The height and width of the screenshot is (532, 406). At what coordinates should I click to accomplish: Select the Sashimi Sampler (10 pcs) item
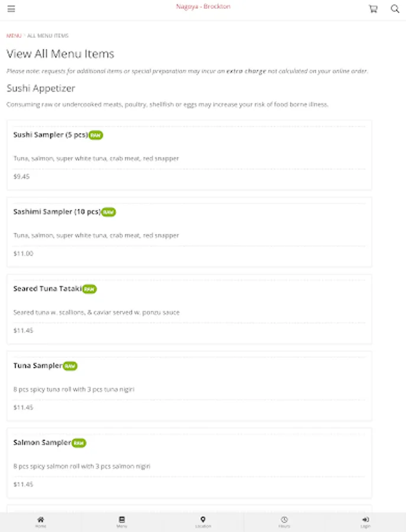(57, 212)
